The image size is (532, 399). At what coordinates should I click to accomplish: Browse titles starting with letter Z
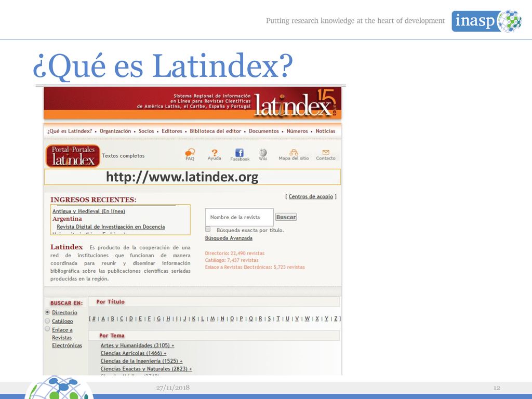pos(336,318)
